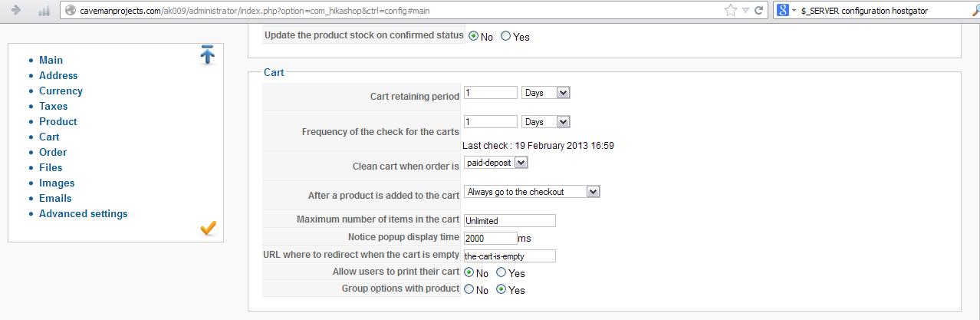The height and width of the screenshot is (320, 980).
Task: Click the orange checkmark save icon
Action: pyautogui.click(x=208, y=228)
